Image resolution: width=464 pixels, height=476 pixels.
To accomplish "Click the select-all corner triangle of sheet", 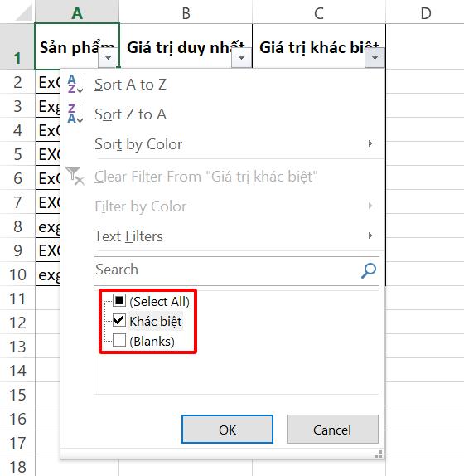I will [x=25, y=12].
